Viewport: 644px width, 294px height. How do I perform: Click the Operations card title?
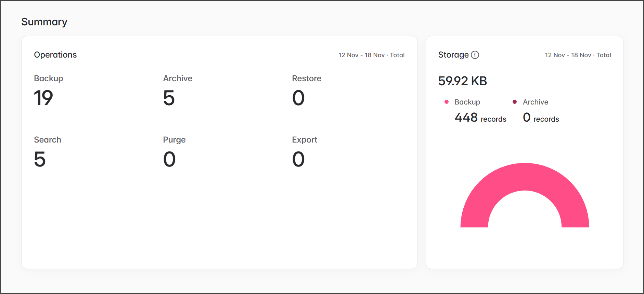pos(55,55)
